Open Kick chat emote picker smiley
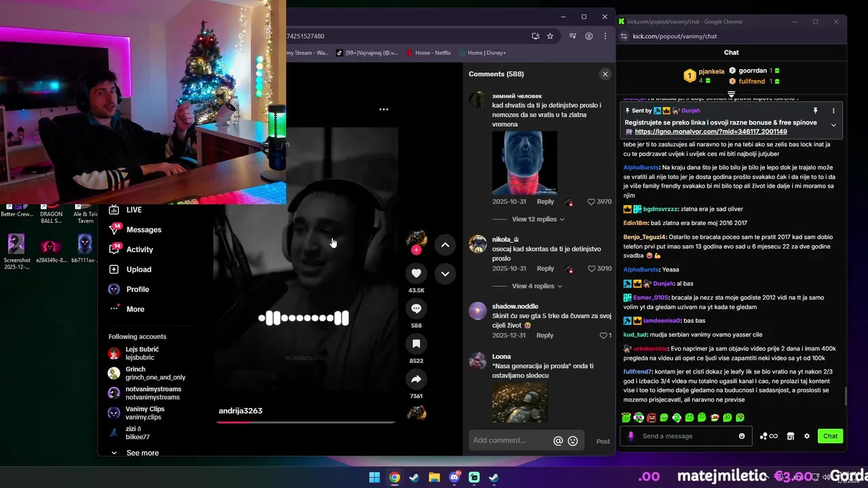 coord(742,436)
